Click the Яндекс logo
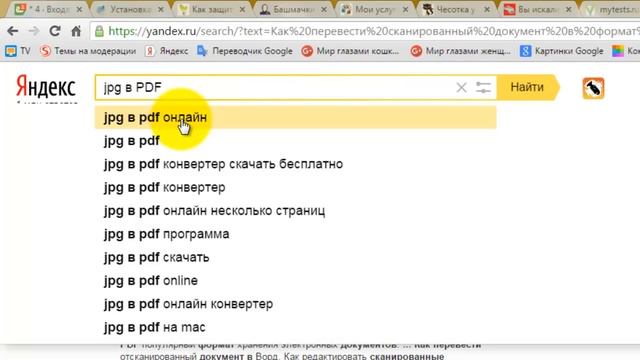The height and width of the screenshot is (360, 640). point(46,87)
